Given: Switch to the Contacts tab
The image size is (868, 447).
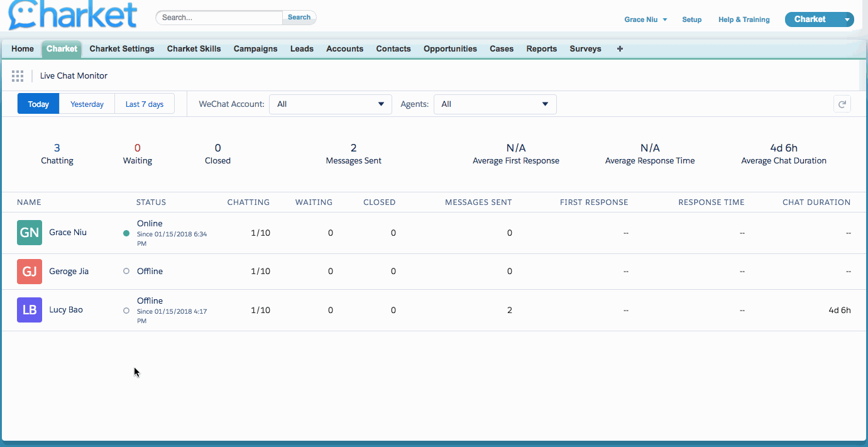Looking at the screenshot, I should [393, 48].
